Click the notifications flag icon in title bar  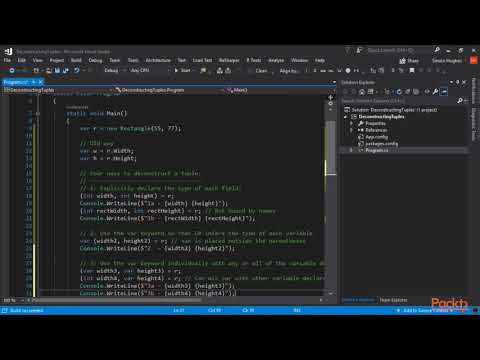click(347, 50)
